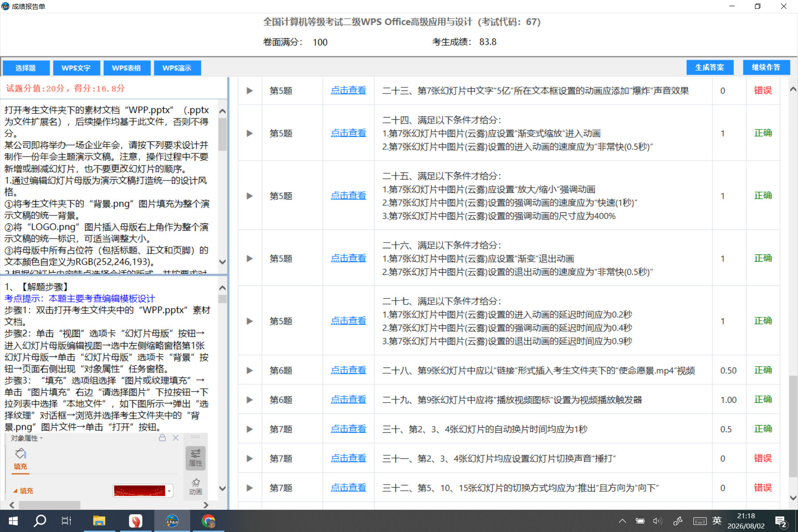The height and width of the screenshot is (532, 798).
Task: Open 点击查看 link for item 三十
Action: pyautogui.click(x=348, y=429)
